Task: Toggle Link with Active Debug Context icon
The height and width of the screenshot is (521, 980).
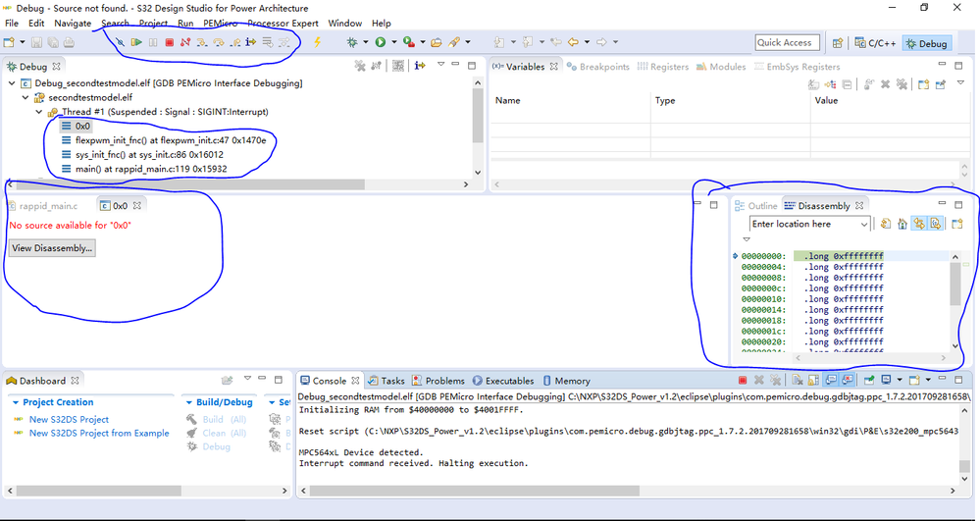Action: pos(919,224)
